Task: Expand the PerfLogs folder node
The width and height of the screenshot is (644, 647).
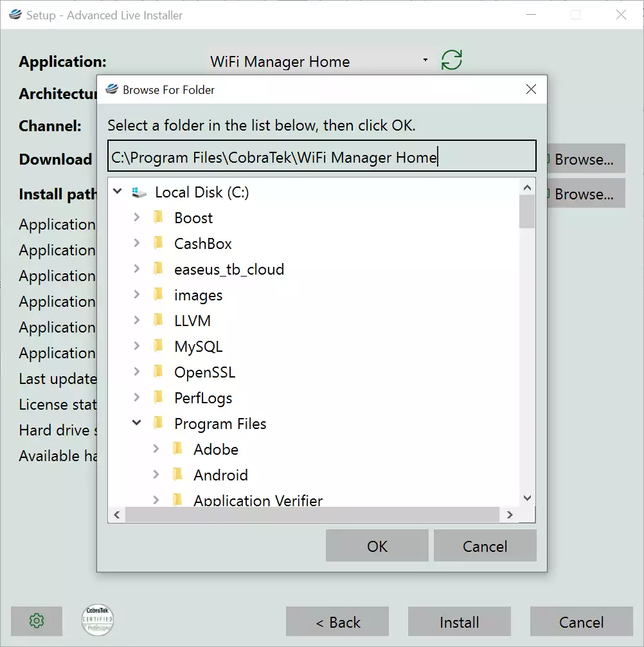Action: click(x=137, y=397)
